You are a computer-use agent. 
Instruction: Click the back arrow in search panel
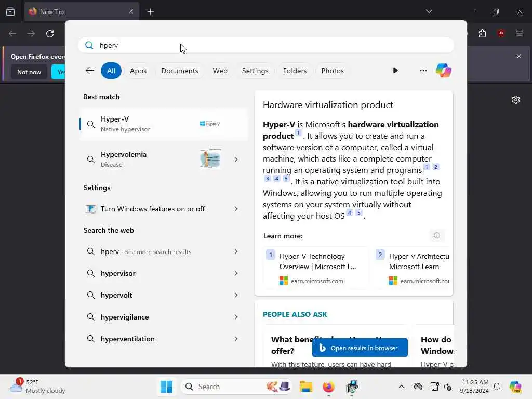coord(89,71)
